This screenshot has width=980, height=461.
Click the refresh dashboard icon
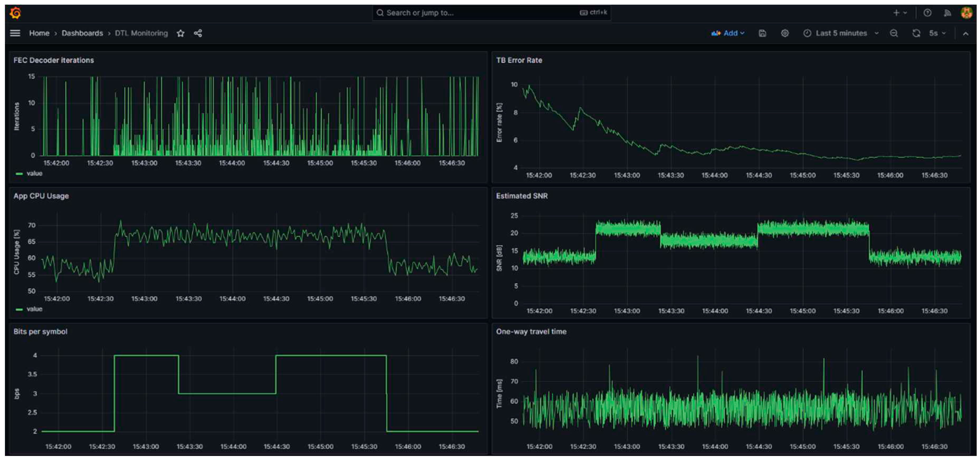(916, 33)
